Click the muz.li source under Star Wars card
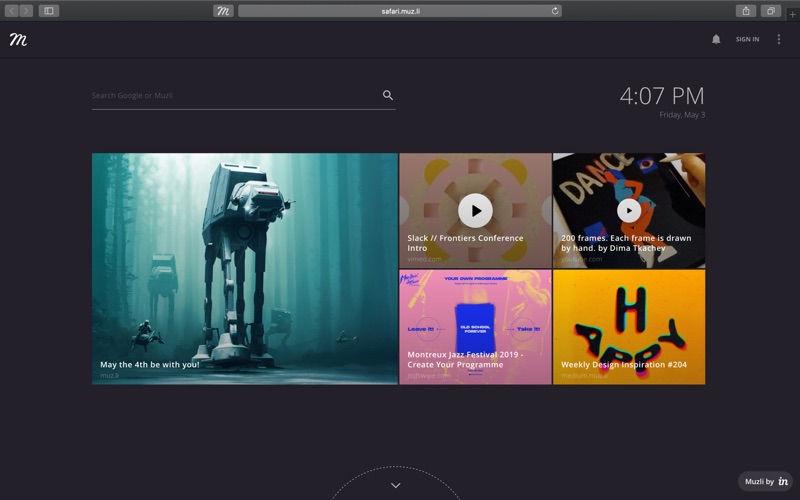This screenshot has height=500, width=800. coord(109,376)
